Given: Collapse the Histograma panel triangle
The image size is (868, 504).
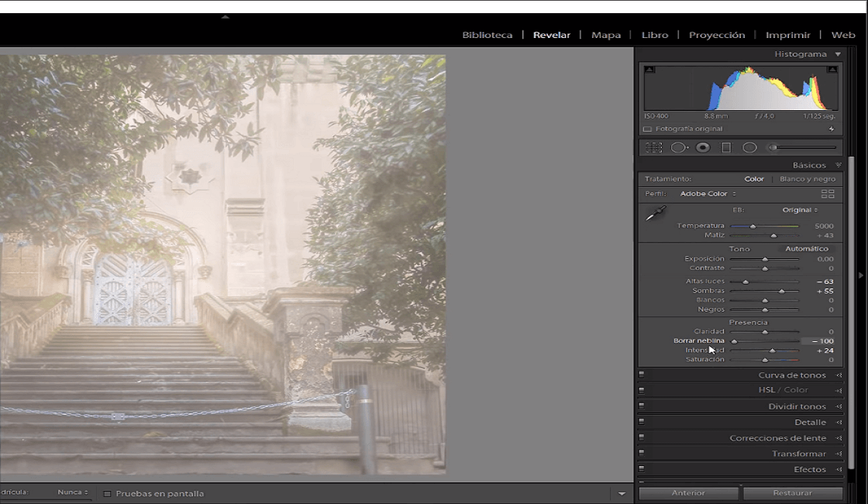Looking at the screenshot, I should coord(838,54).
